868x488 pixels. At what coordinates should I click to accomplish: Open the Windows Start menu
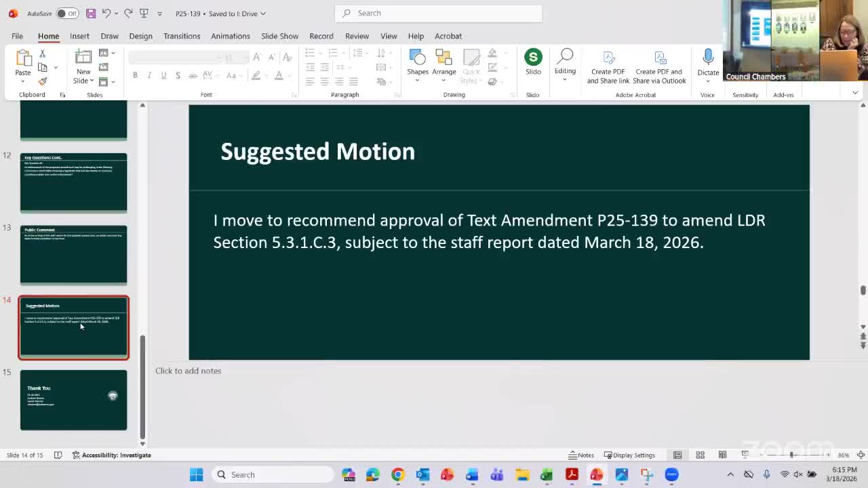[x=196, y=474]
